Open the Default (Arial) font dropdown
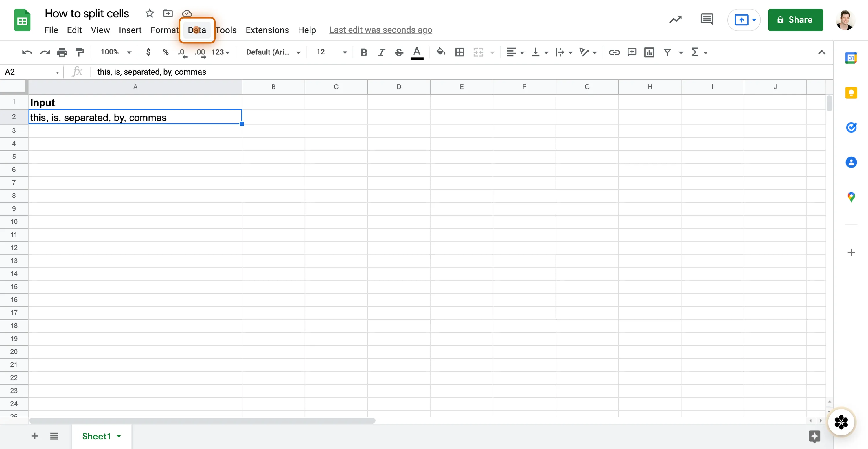 (x=273, y=52)
